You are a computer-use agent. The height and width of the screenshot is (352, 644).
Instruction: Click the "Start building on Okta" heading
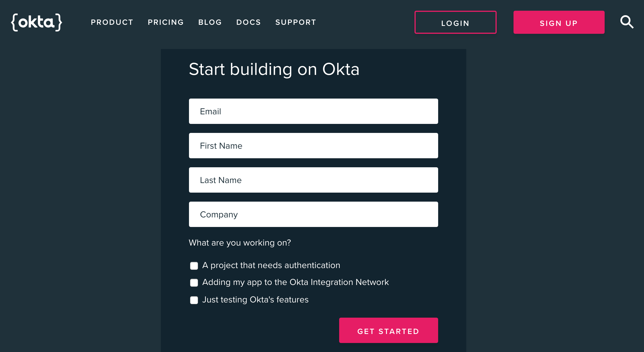coord(274,69)
